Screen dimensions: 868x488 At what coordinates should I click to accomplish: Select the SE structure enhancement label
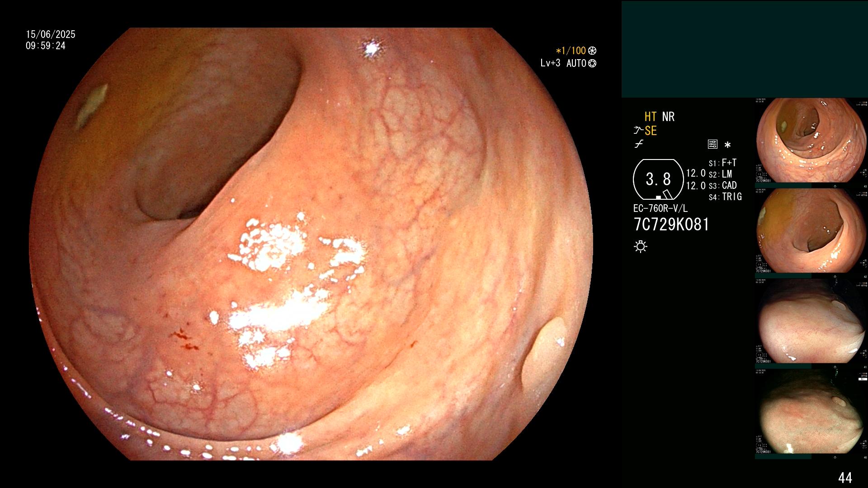(x=651, y=131)
